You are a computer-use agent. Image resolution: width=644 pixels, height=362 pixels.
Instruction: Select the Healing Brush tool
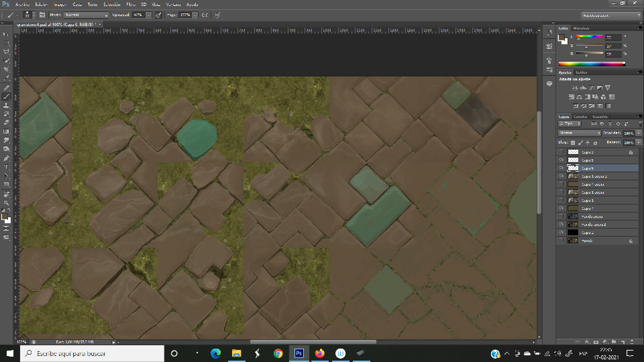6,88
